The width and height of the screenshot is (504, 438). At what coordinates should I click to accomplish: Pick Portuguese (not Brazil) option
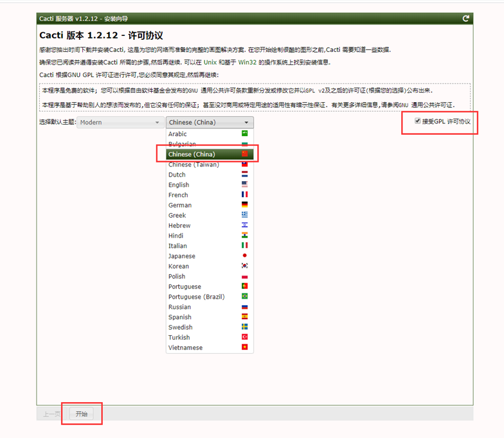point(210,286)
